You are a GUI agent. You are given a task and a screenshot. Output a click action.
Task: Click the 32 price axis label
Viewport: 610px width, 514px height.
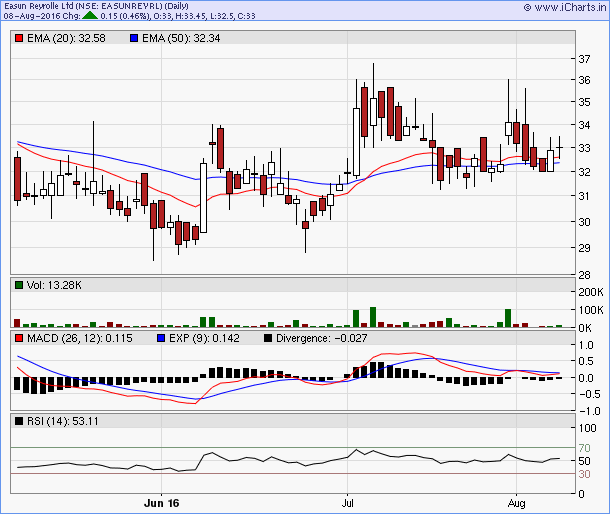pyautogui.click(x=584, y=172)
